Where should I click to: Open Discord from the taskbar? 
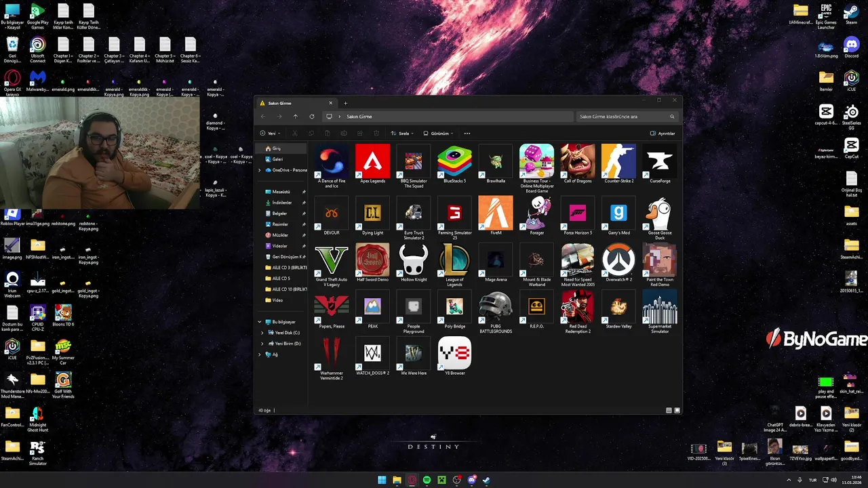pyautogui.click(x=471, y=480)
